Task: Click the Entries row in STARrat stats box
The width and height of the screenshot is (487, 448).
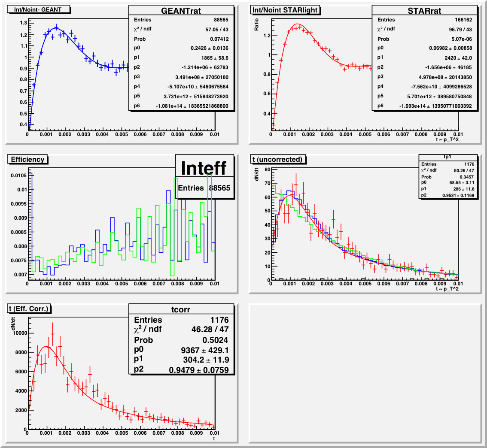Action: 425,20
